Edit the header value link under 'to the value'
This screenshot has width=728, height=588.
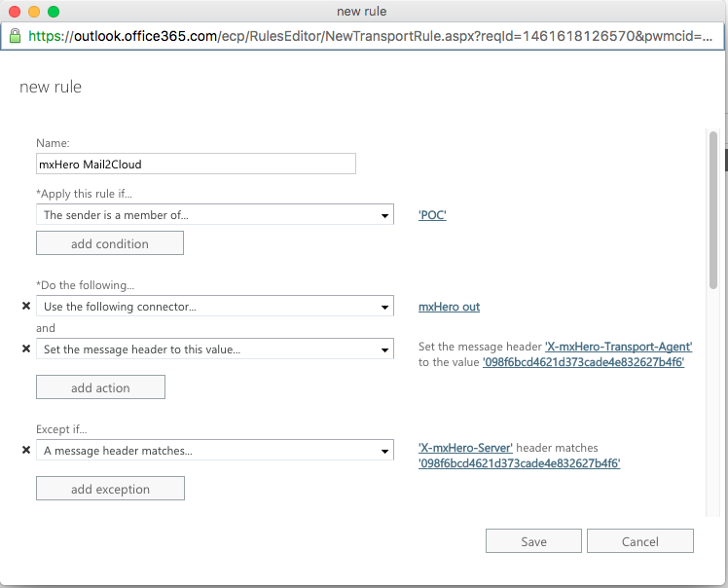pos(583,362)
